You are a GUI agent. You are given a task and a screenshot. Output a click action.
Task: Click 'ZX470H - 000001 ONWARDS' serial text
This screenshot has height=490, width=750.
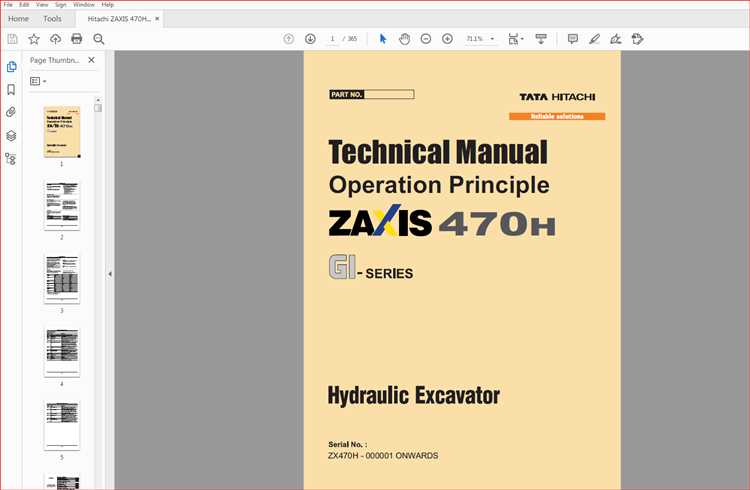(383, 456)
